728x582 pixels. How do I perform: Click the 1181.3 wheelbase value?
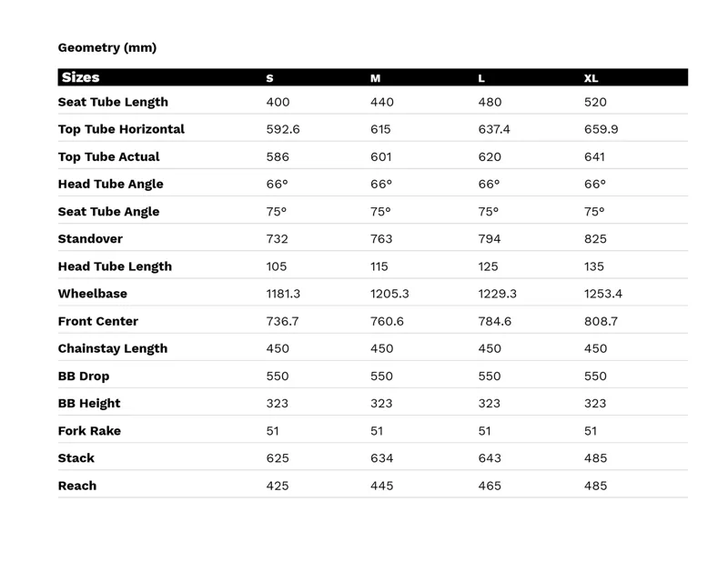click(x=283, y=294)
